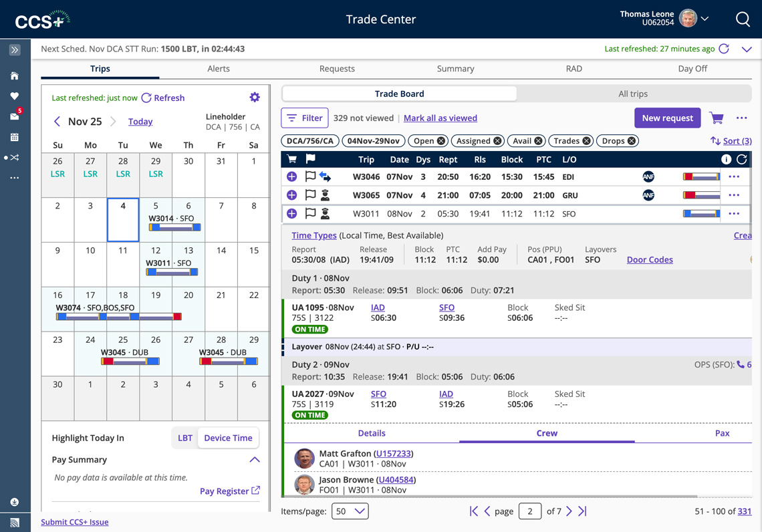Switch to the Alerts tab
Screen dimensions: 762x532
tap(218, 68)
